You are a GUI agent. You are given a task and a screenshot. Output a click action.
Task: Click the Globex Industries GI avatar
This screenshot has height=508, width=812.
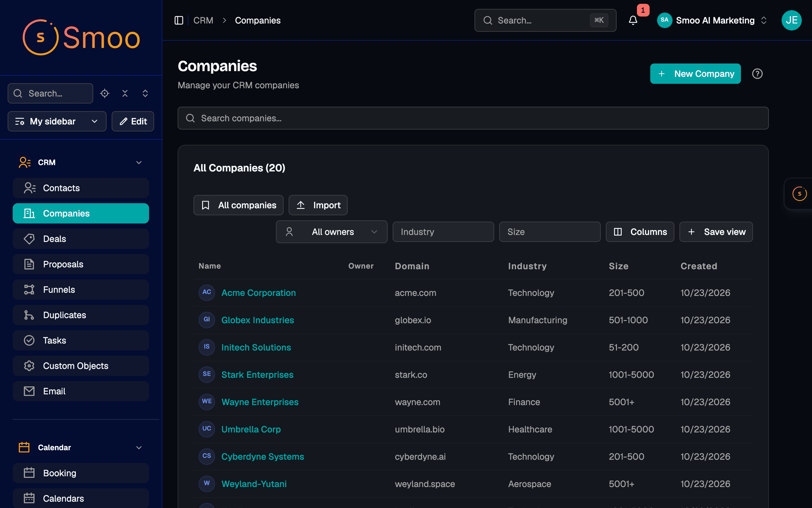pos(207,320)
